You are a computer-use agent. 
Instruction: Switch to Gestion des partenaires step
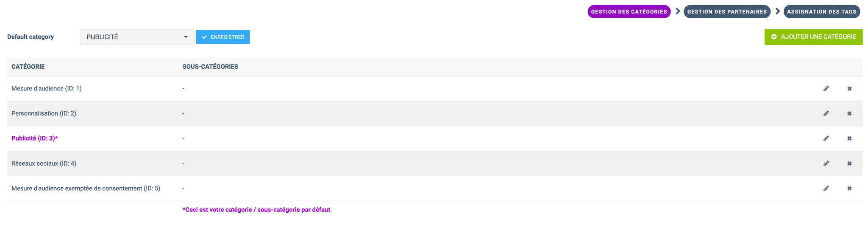point(727,11)
